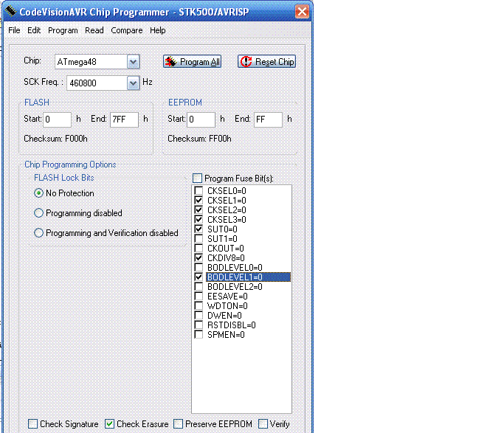
Task: Check the CKSEL0=0 fuse bit
Action: (199, 191)
